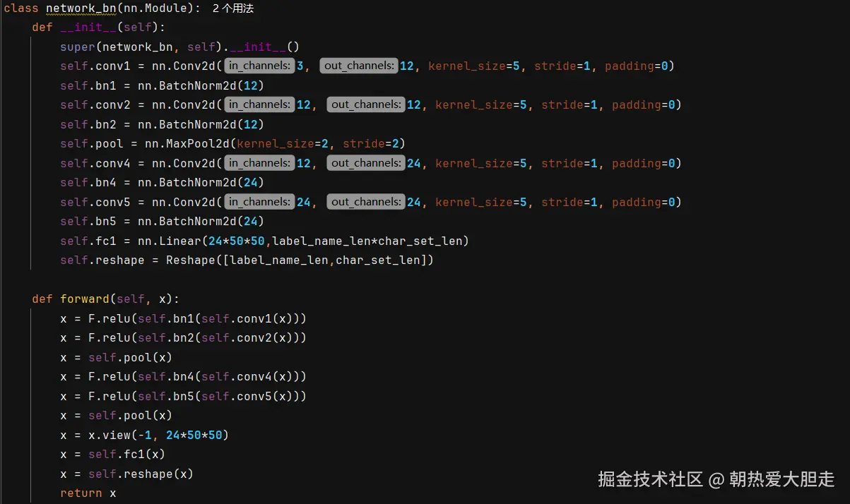Place cursor on 'def forward(self, x):' line
The image size is (850, 504).
click(x=106, y=299)
